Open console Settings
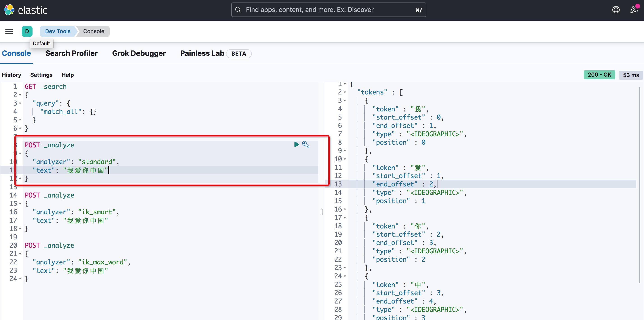The width and height of the screenshot is (644, 320). click(41, 75)
